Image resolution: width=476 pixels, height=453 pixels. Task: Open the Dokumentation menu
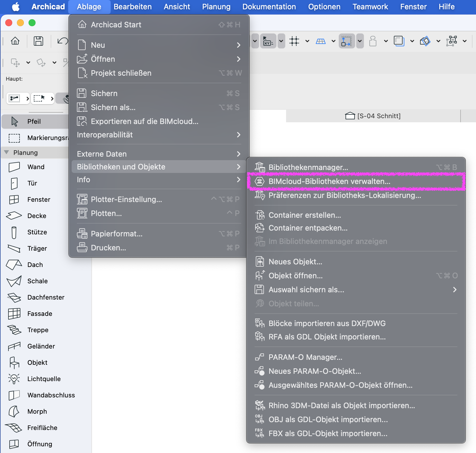(269, 7)
